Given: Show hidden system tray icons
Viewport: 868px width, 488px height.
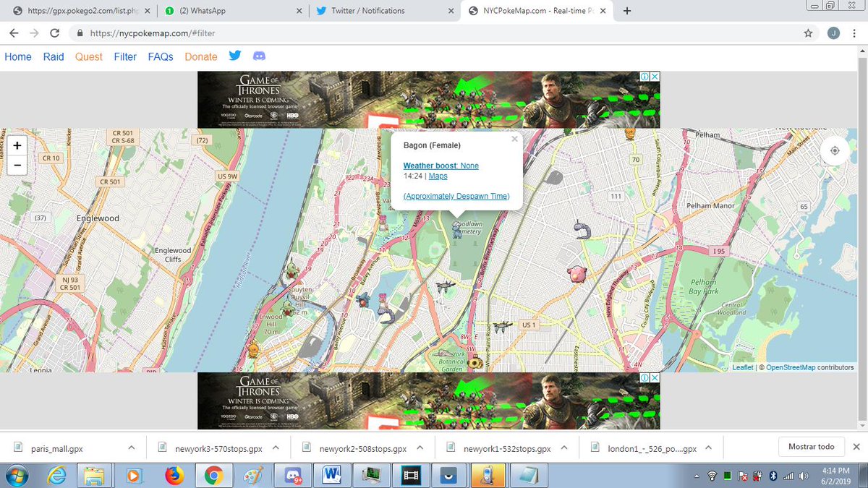Looking at the screenshot, I should (x=696, y=476).
